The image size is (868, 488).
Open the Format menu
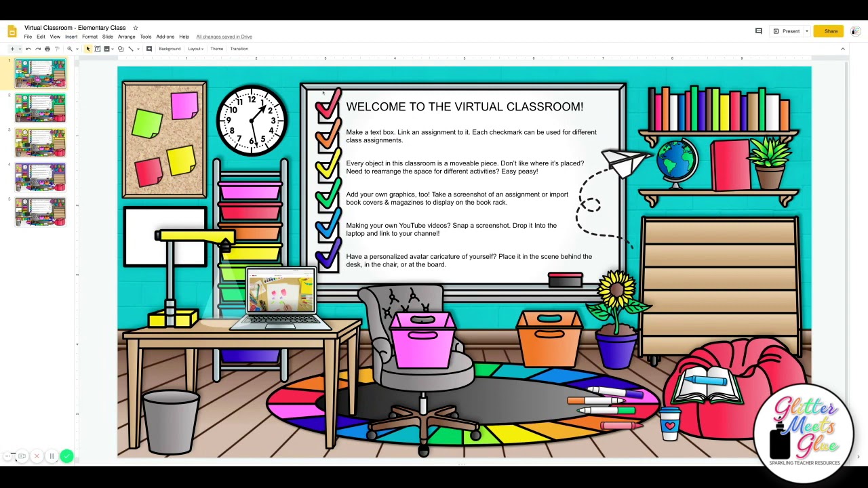90,37
